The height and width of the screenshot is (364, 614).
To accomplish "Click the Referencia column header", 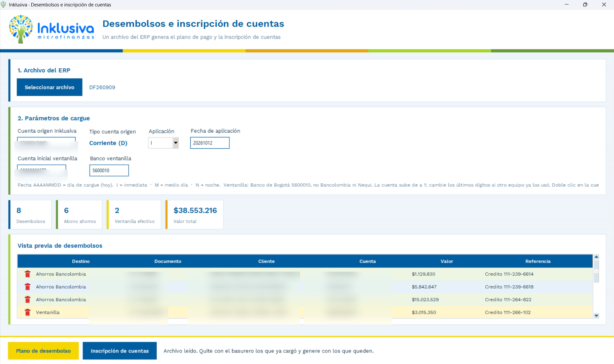I will [x=538, y=261].
